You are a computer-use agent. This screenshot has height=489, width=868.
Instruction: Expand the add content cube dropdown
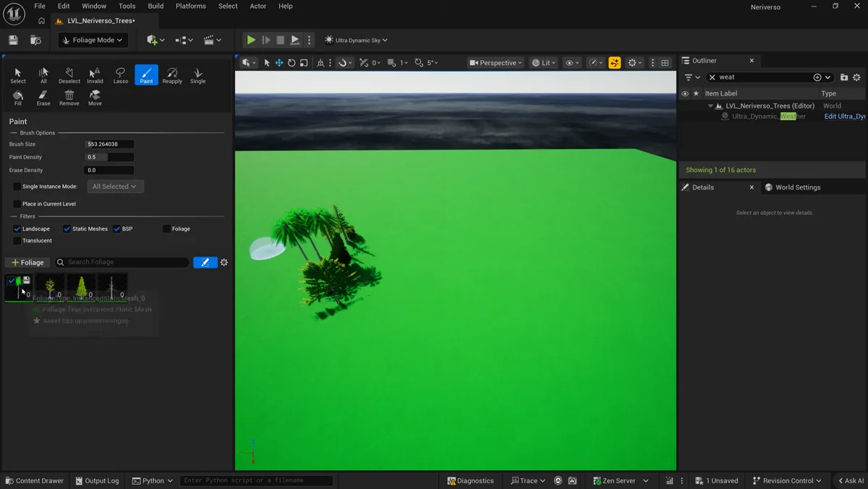click(x=156, y=40)
